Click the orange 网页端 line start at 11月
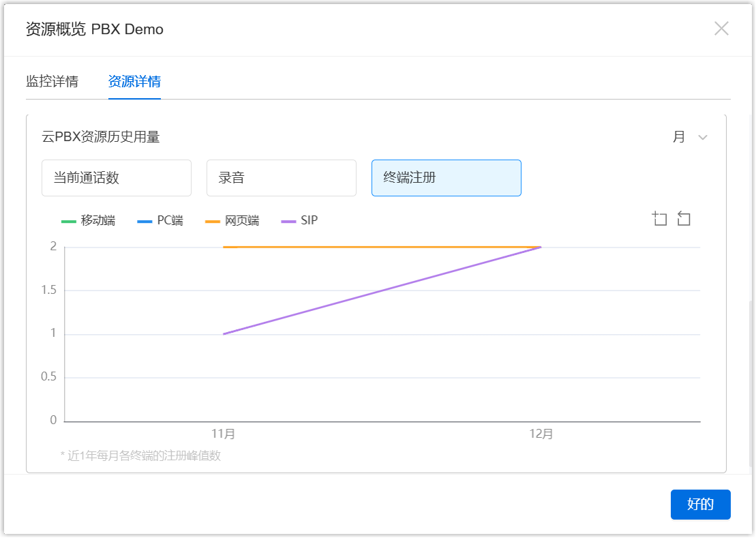The width and height of the screenshot is (756, 538). [224, 247]
